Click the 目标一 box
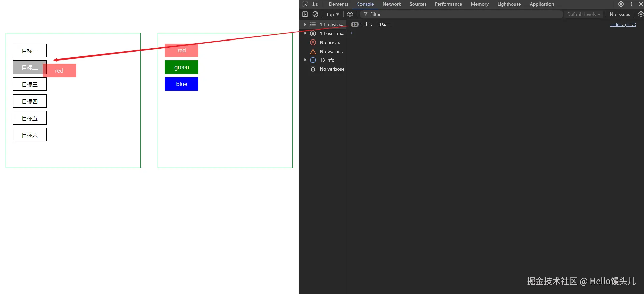This screenshot has height=294, width=644. (x=30, y=50)
